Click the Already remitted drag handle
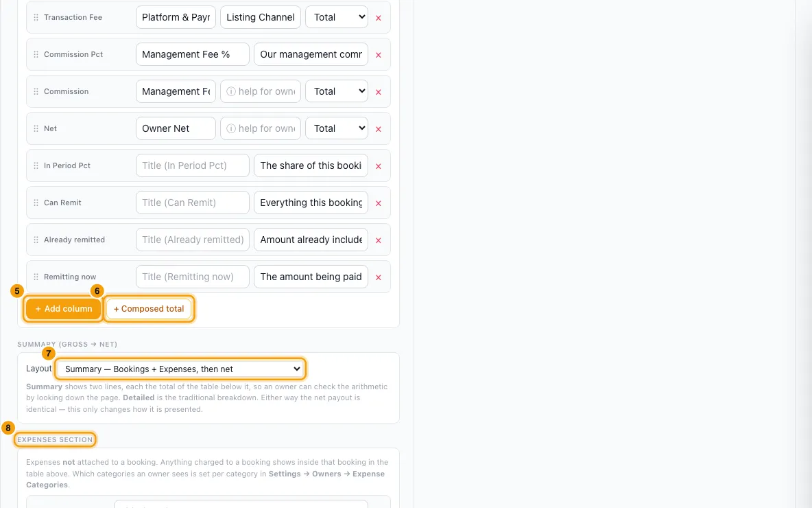Image resolution: width=812 pixels, height=508 pixels. [x=36, y=240]
